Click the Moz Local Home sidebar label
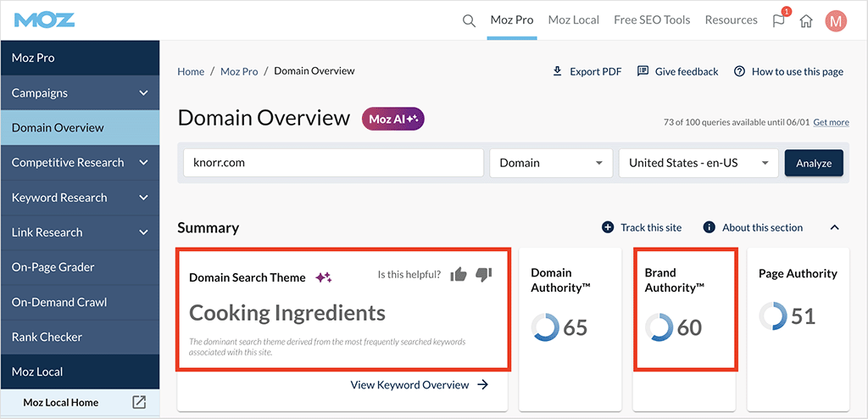 tap(61, 402)
